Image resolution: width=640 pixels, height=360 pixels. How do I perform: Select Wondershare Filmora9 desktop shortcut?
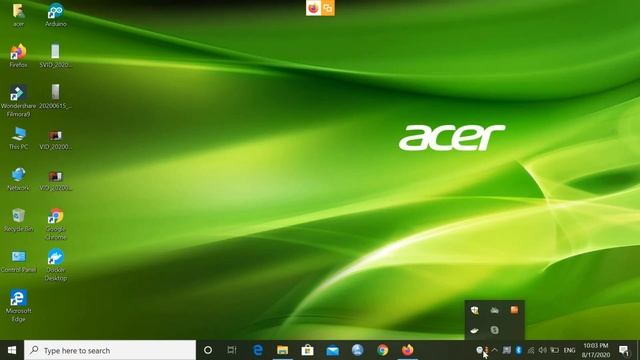[18, 101]
